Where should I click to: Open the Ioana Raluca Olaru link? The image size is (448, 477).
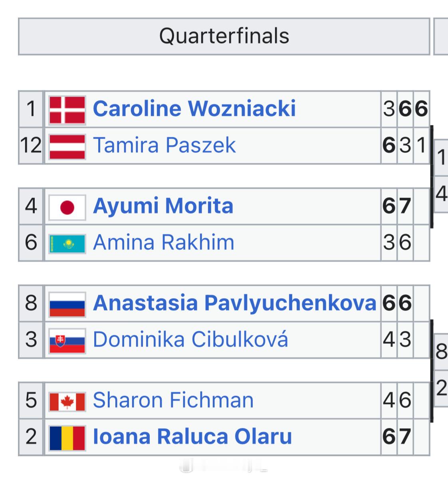(x=192, y=437)
